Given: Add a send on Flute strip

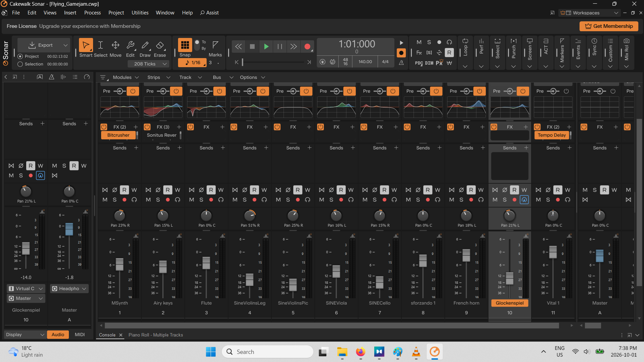Looking at the screenshot, I should (223, 148).
